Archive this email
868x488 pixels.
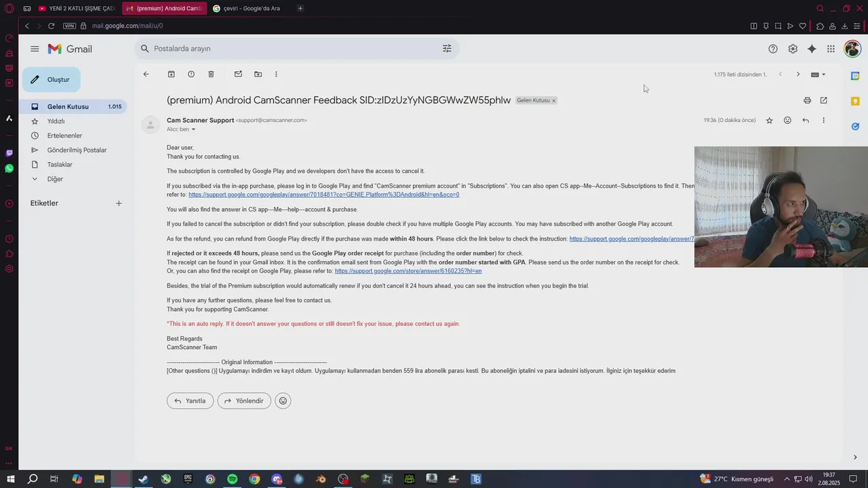(x=171, y=74)
